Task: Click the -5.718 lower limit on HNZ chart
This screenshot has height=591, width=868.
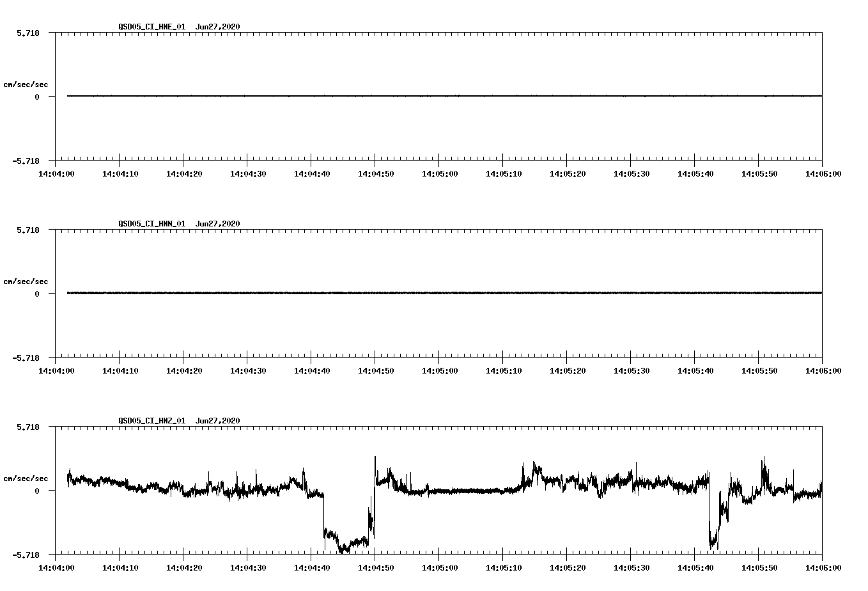Action: pos(26,555)
